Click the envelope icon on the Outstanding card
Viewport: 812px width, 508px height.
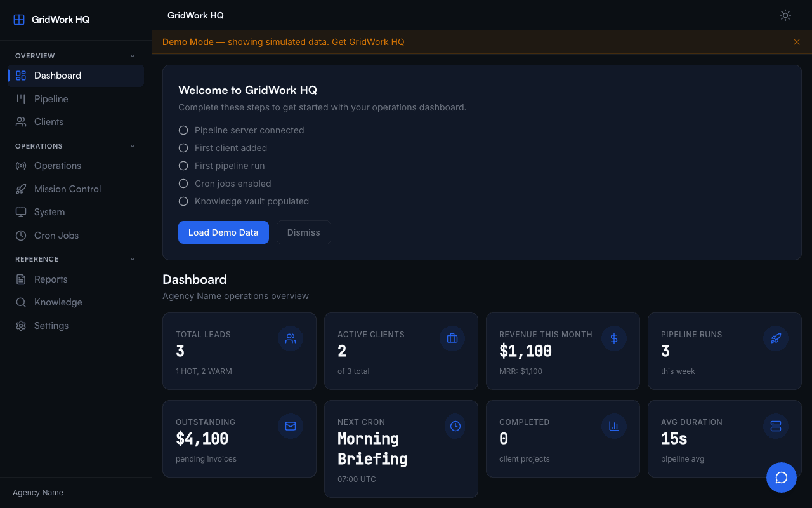pos(291,426)
